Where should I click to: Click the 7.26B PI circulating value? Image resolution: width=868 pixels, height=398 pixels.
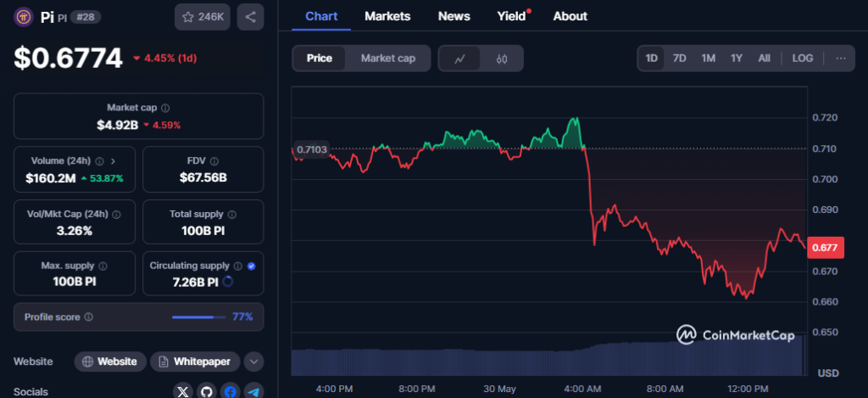click(196, 282)
